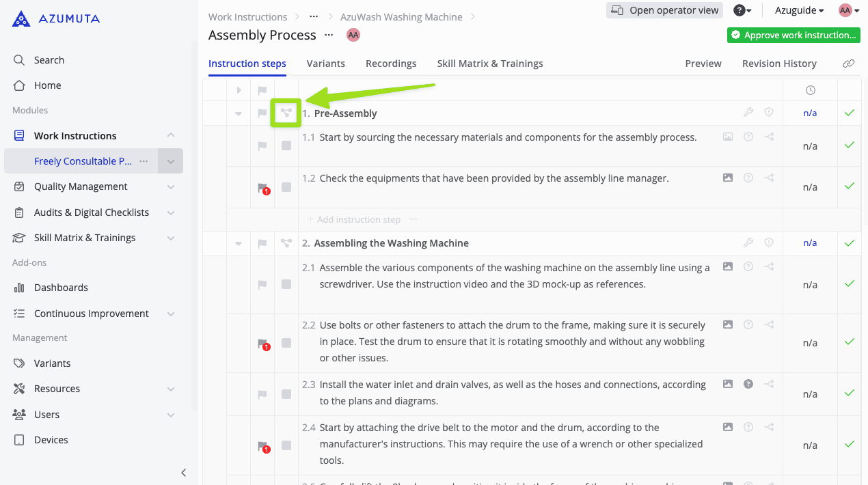Tick the checkbox for step 2.3
This screenshot has height=485, width=868.
(x=286, y=394)
